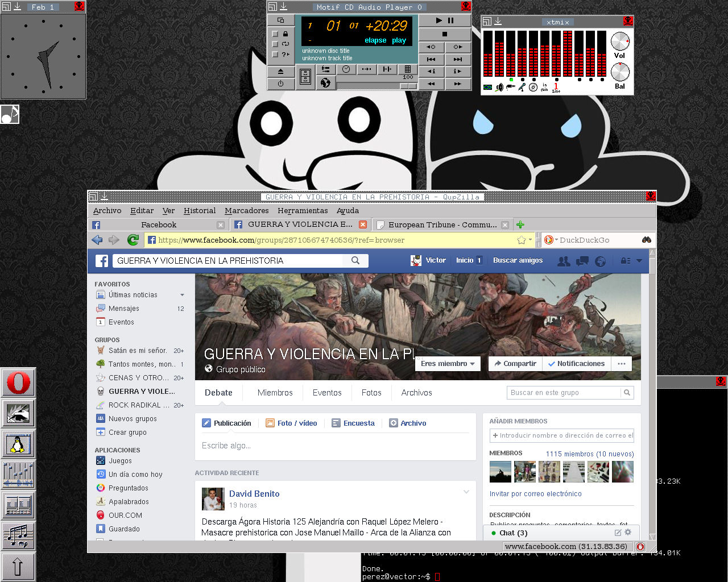Viewport: 728px width, 582px height.
Task: Switch to the Miembros group tab
Action: pos(275,393)
